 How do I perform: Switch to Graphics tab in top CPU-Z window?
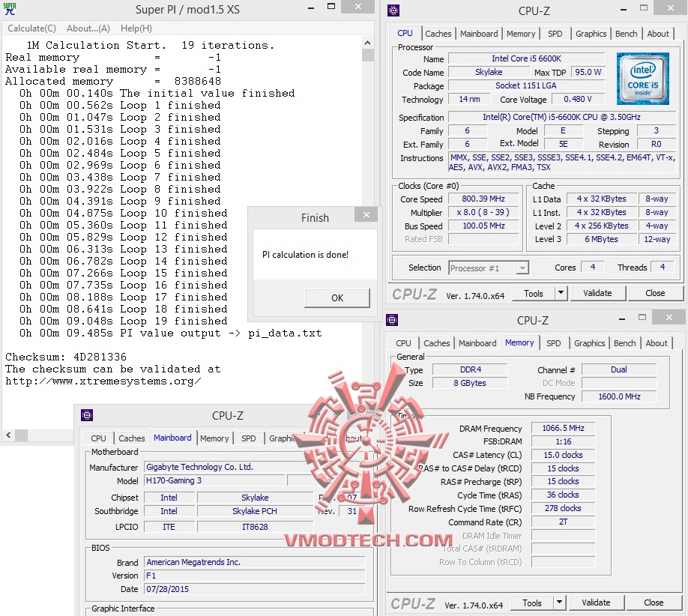click(x=591, y=34)
